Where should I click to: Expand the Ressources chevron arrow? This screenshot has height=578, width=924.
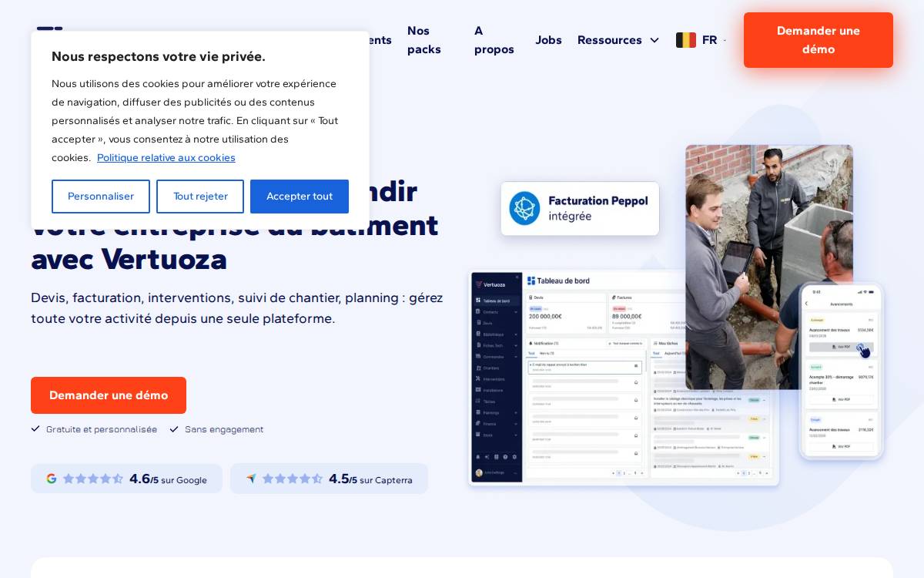click(654, 40)
